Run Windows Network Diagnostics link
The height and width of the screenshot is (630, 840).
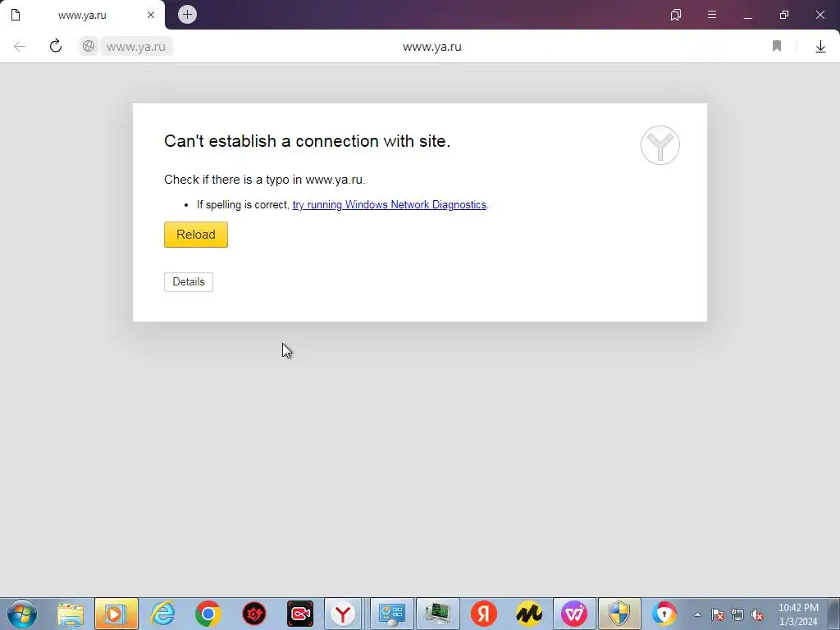pos(390,204)
